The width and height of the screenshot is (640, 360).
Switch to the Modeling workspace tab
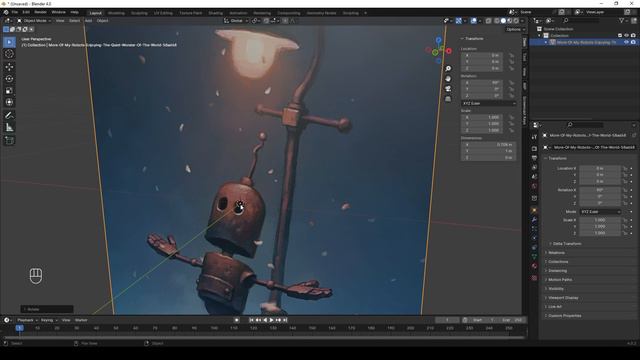pos(116,13)
